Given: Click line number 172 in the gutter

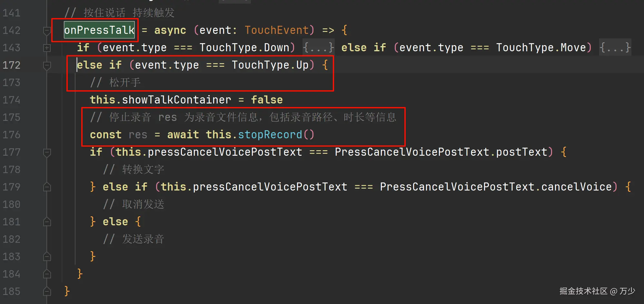Looking at the screenshot, I should [x=12, y=65].
